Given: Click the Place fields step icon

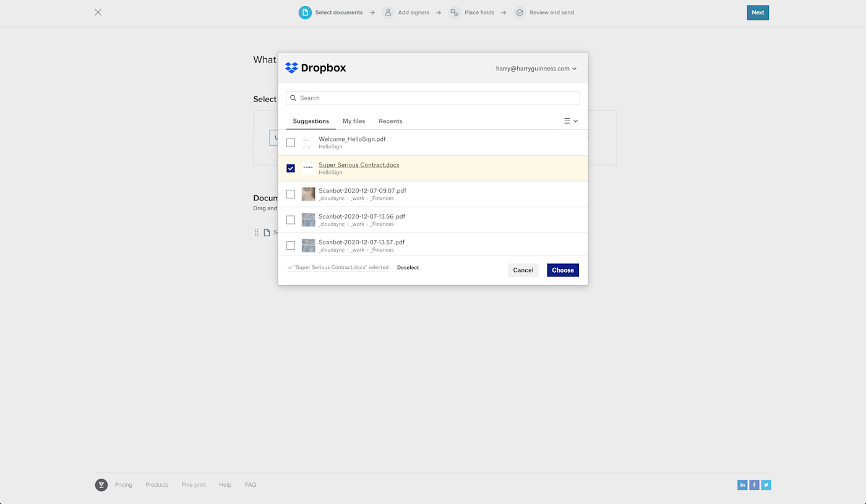Looking at the screenshot, I should 455,12.
